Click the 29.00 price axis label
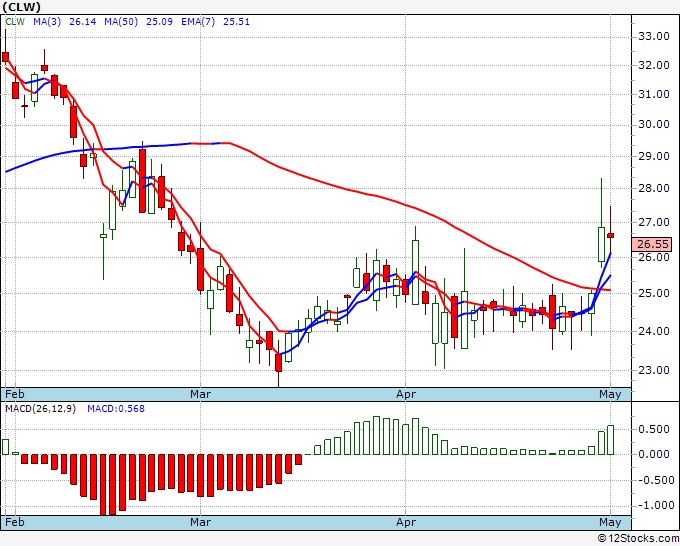Image resolution: width=680 pixels, height=546 pixels. pyautogui.click(x=654, y=156)
